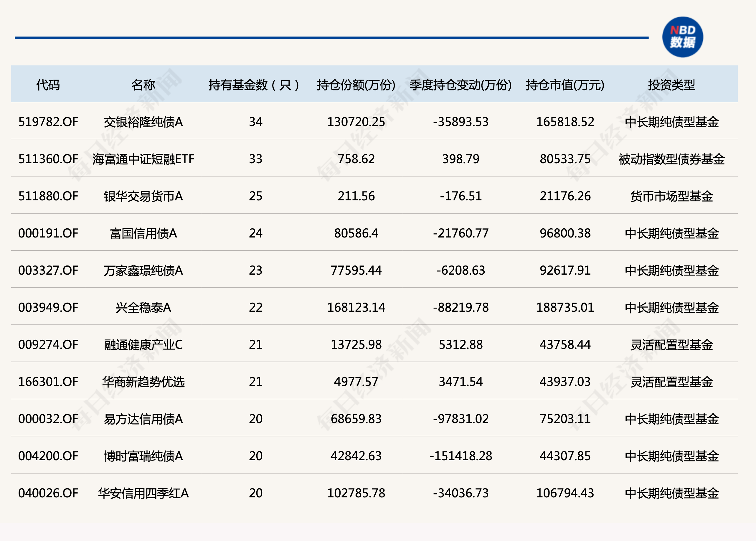The height and width of the screenshot is (541, 756).
Task: Click change value 3471.54
Action: click(460, 382)
